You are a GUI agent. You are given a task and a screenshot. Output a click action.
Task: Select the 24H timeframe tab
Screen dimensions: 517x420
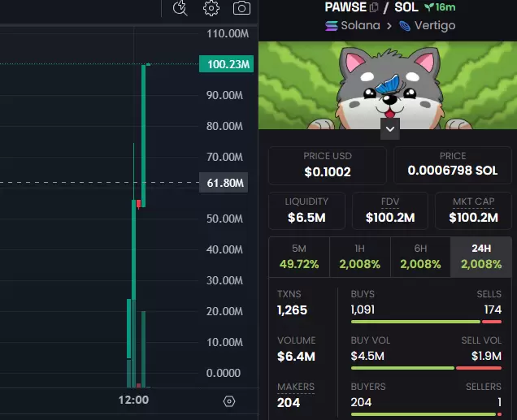[481, 257]
